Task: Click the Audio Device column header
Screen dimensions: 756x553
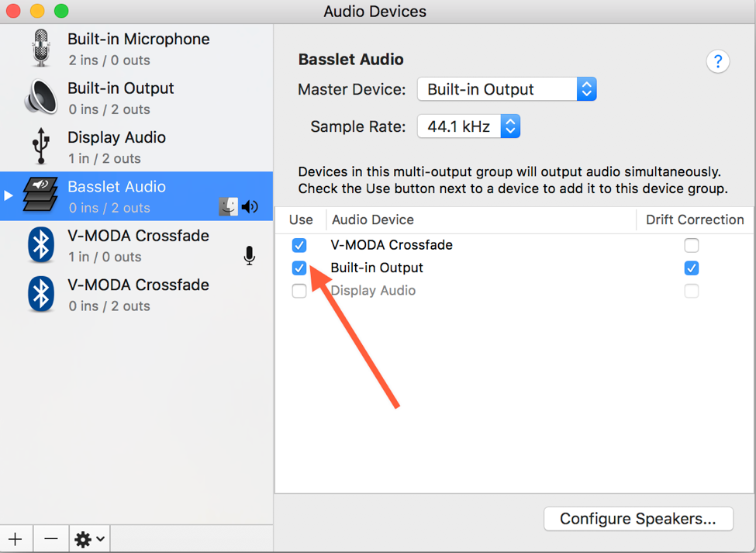Action: 373,220
